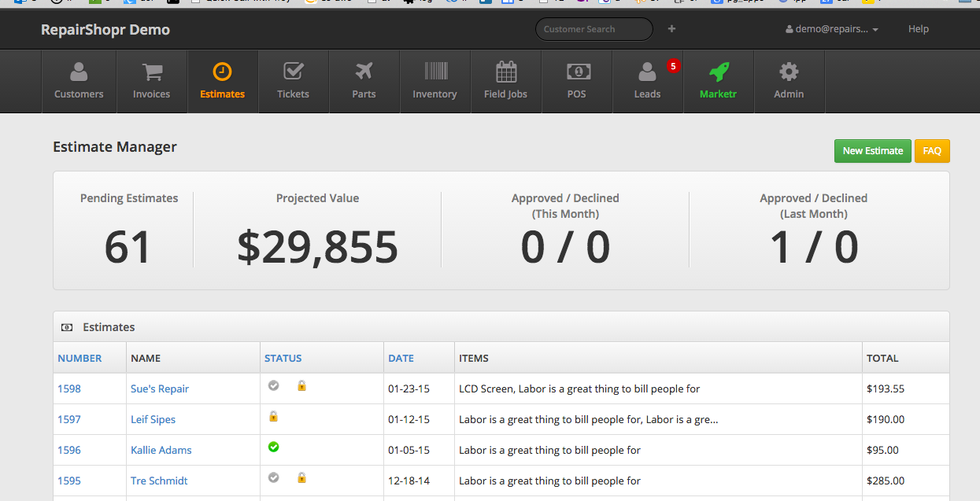
Task: Sort estimates by the DATE column
Action: pyautogui.click(x=401, y=358)
